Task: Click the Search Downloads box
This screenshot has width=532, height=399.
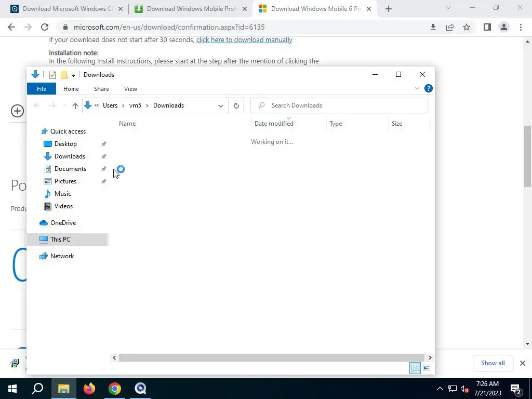Action: [x=339, y=105]
